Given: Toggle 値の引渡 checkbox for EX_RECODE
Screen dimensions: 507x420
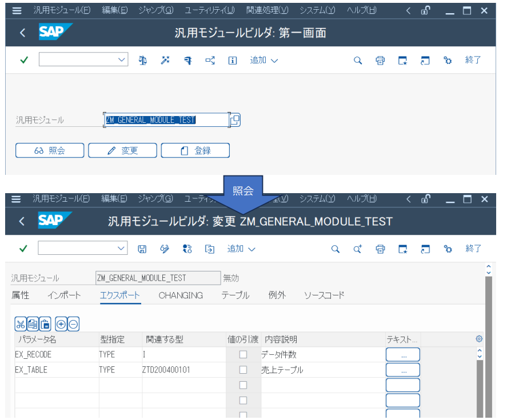Looking at the screenshot, I should tap(243, 354).
